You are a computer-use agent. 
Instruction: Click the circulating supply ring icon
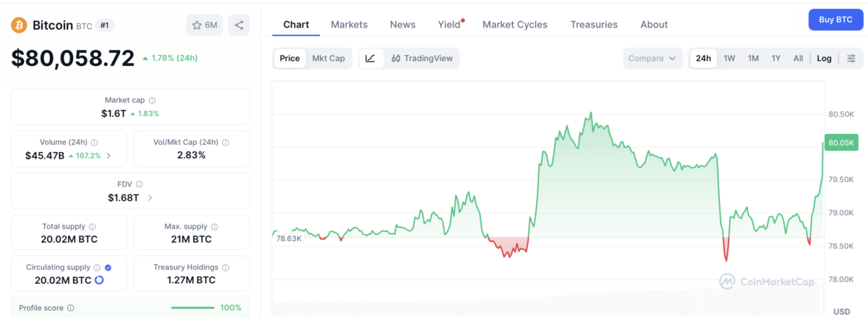pos(99,280)
